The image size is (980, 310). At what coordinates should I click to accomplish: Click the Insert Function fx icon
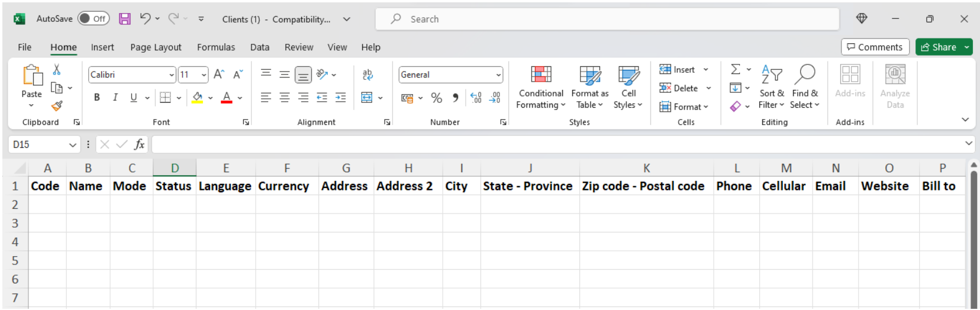click(139, 144)
